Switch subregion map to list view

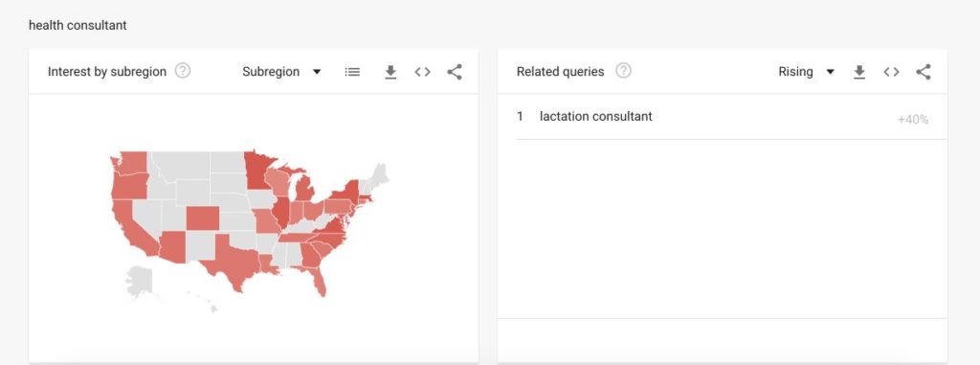352,72
